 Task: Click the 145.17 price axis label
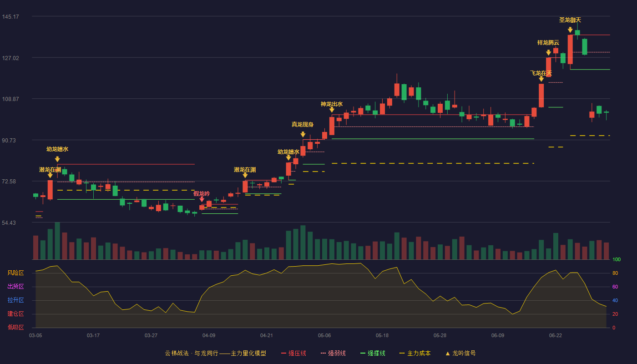pyautogui.click(x=10, y=17)
